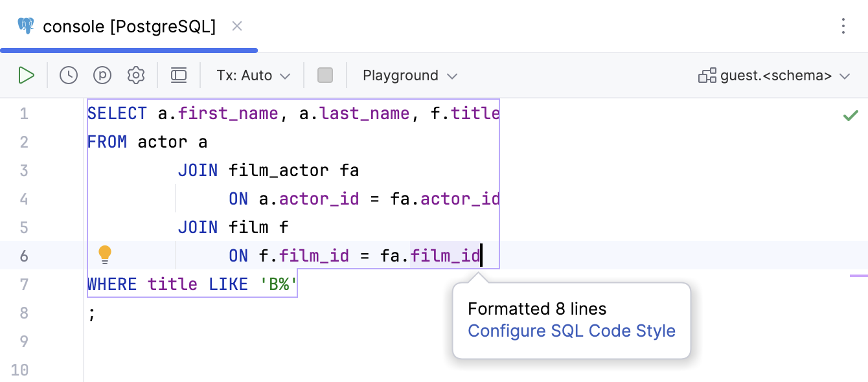
Task: Click the purple marker in error stripe
Action: [x=858, y=276]
